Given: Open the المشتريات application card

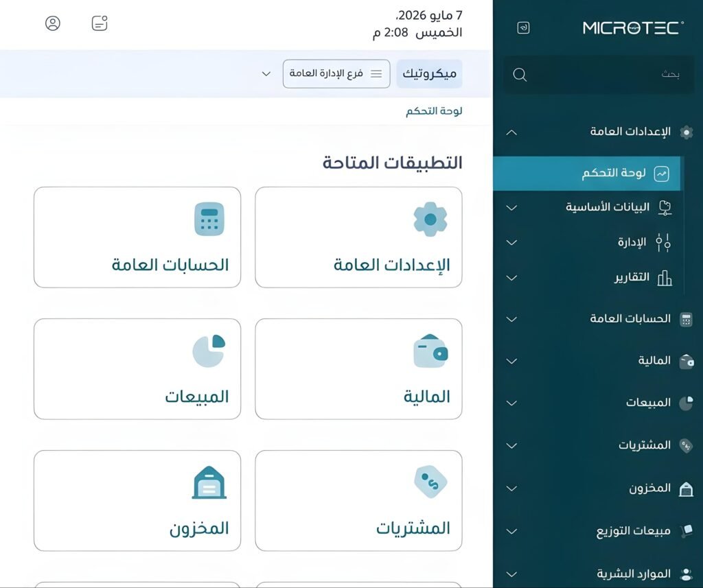Looking at the screenshot, I should (358, 501).
